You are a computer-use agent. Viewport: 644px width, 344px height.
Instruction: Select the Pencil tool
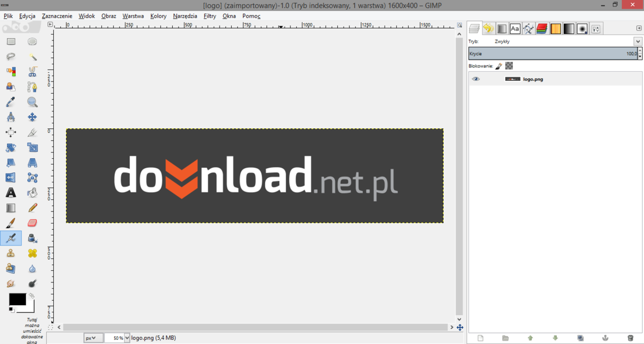[32, 208]
